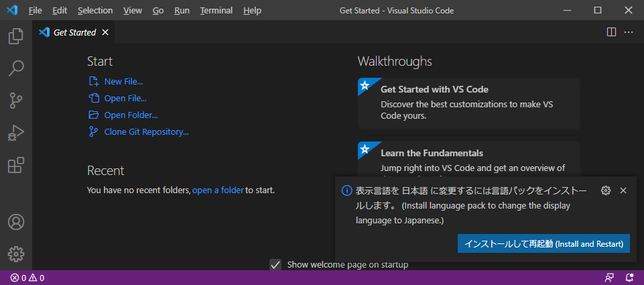Open the Terminal menu
Image resolution: width=644 pixels, height=285 pixels.
click(216, 10)
